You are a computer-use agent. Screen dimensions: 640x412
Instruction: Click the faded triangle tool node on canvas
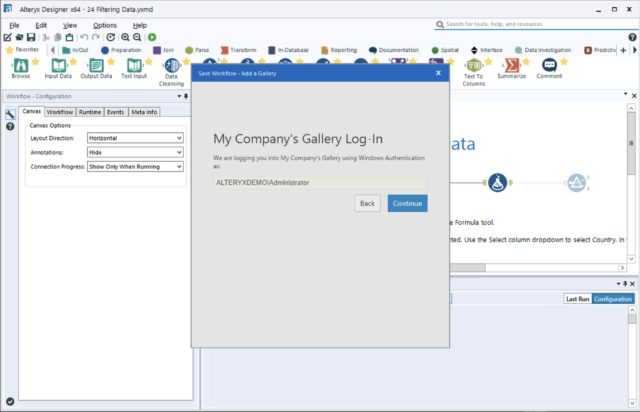coord(576,183)
